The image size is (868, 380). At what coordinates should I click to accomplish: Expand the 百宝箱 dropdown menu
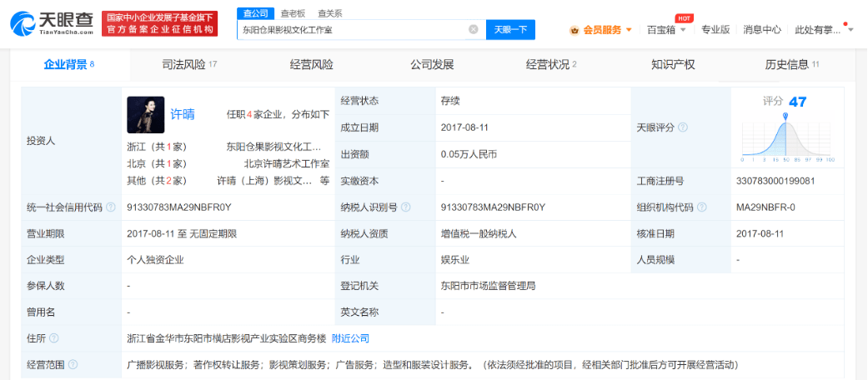[683, 30]
